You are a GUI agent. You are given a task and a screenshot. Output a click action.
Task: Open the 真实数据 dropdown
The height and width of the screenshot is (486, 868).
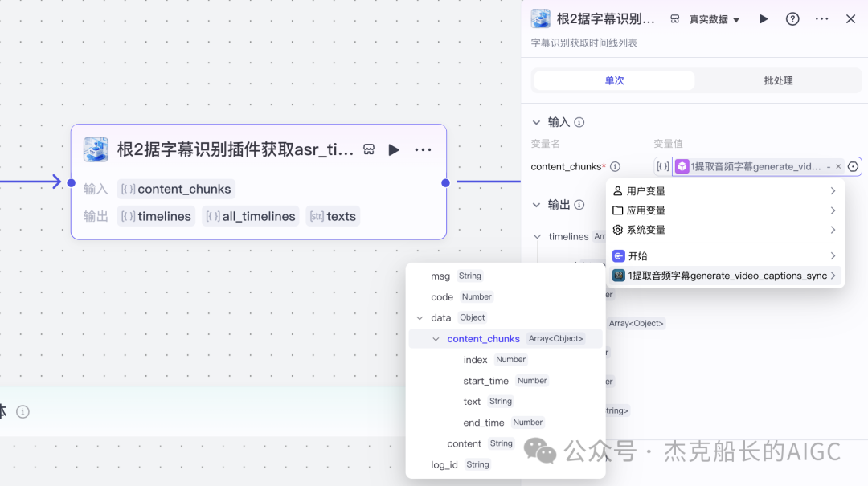(x=714, y=19)
